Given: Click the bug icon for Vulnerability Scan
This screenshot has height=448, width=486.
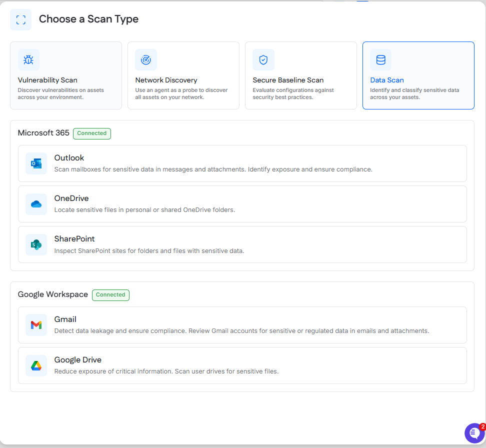Looking at the screenshot, I should pos(28,60).
